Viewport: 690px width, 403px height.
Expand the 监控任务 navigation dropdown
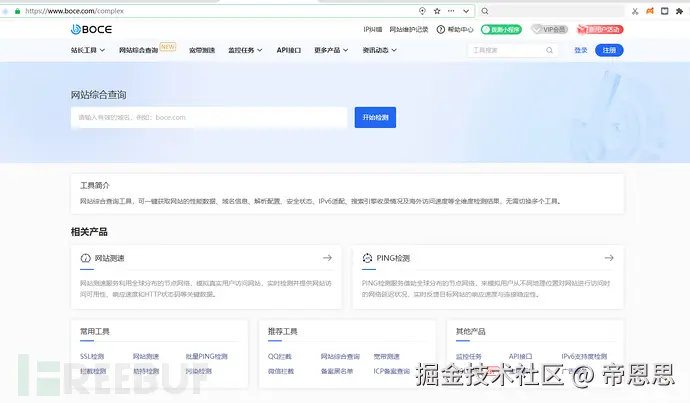click(245, 50)
